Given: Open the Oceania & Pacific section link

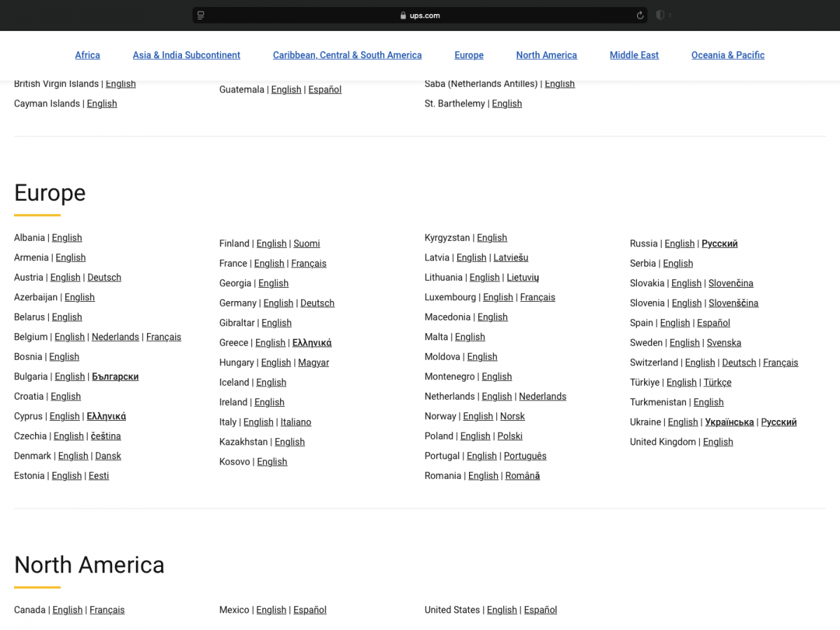Looking at the screenshot, I should (727, 55).
